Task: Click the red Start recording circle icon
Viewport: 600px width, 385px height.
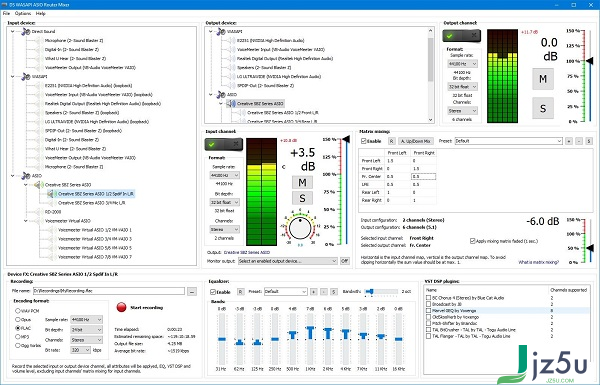Action: (121, 307)
